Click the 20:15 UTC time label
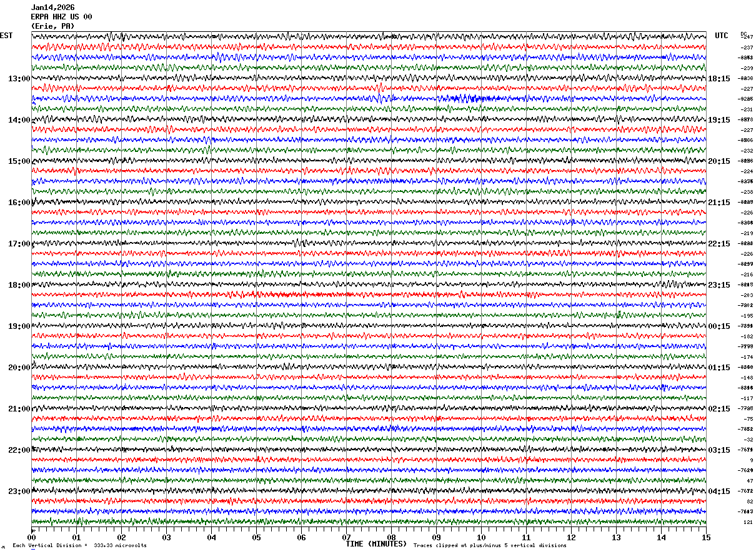 [x=719, y=161]
